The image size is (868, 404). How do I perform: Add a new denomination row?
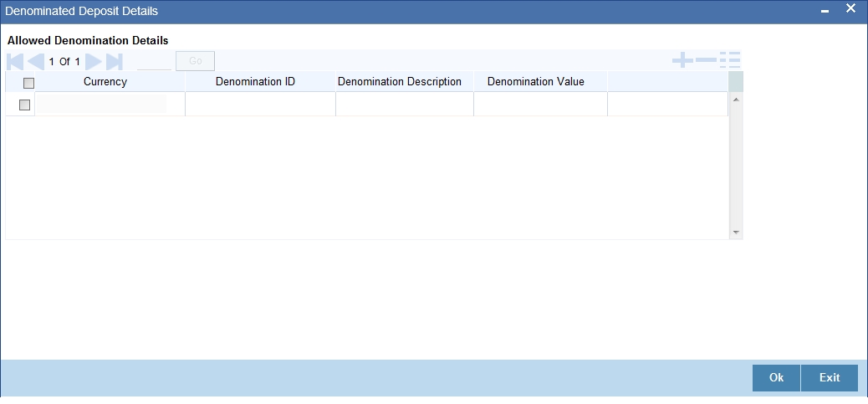682,59
